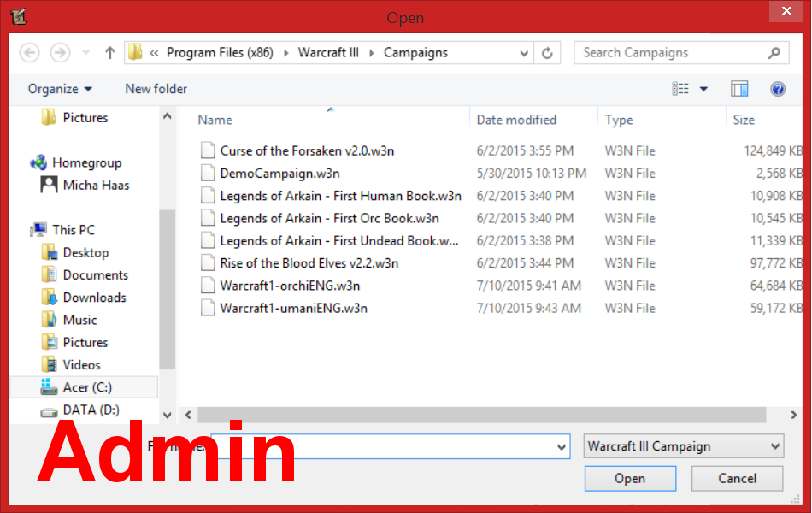
Task: Click Campaigns in the address path
Action: pos(415,53)
